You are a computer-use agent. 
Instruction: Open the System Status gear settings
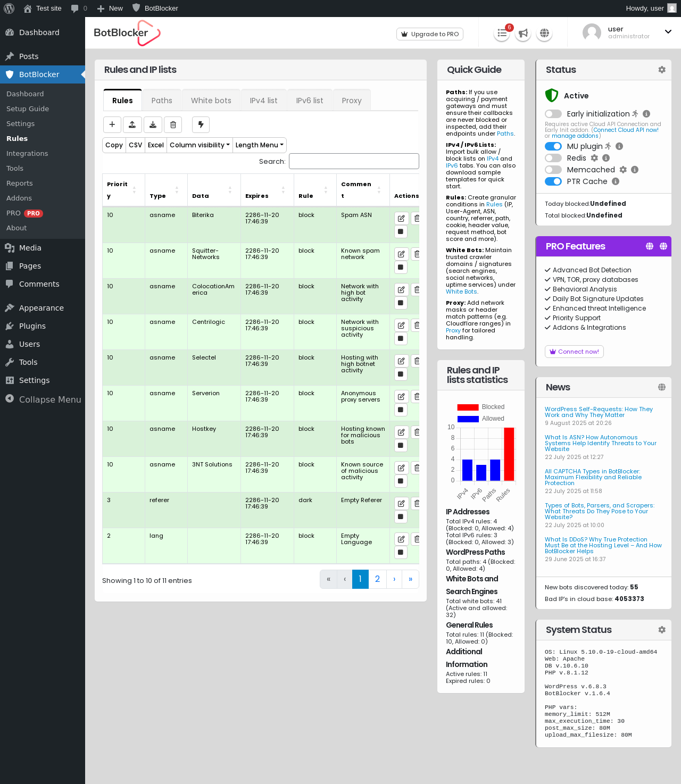click(x=662, y=630)
